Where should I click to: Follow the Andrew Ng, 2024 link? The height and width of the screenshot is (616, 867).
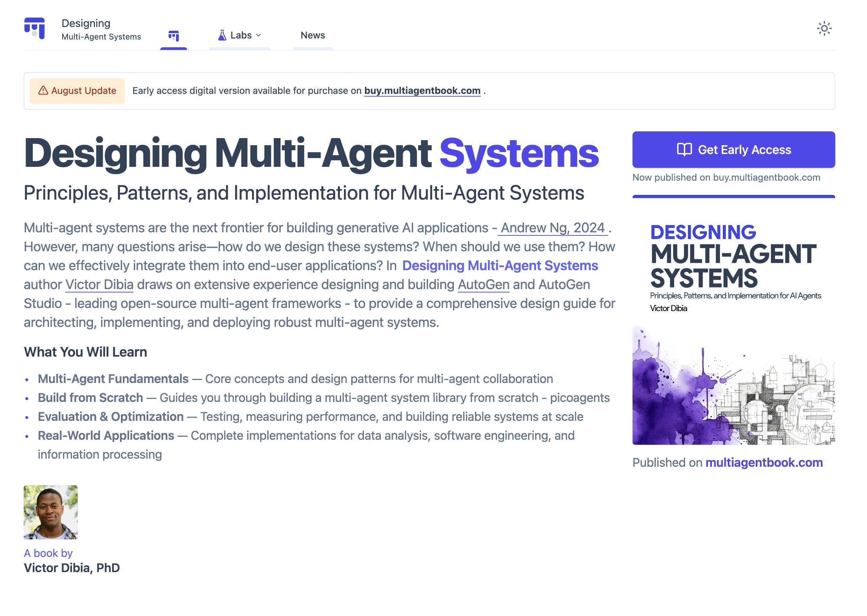tap(552, 228)
